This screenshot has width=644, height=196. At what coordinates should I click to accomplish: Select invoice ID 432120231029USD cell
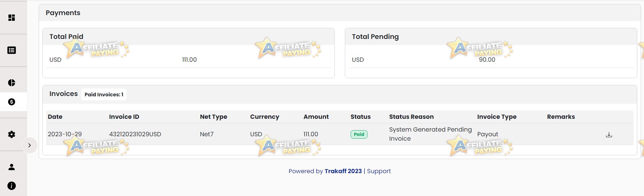135,134
